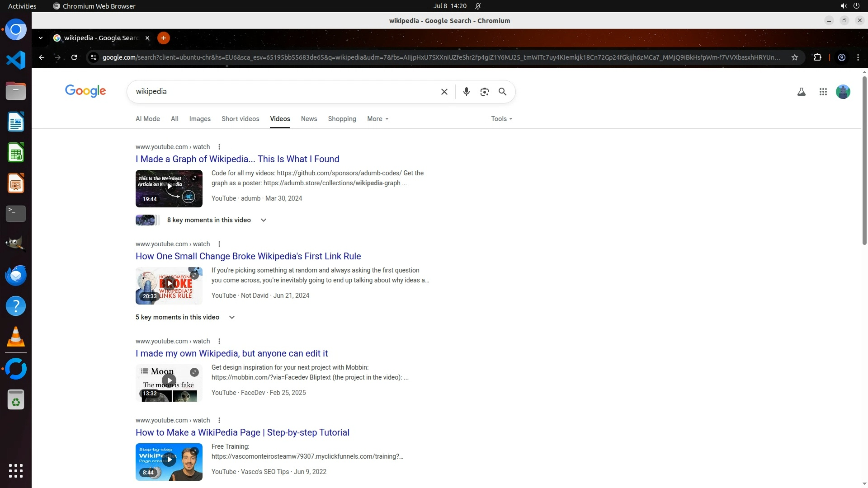Open the More search filters dropdown

377,119
